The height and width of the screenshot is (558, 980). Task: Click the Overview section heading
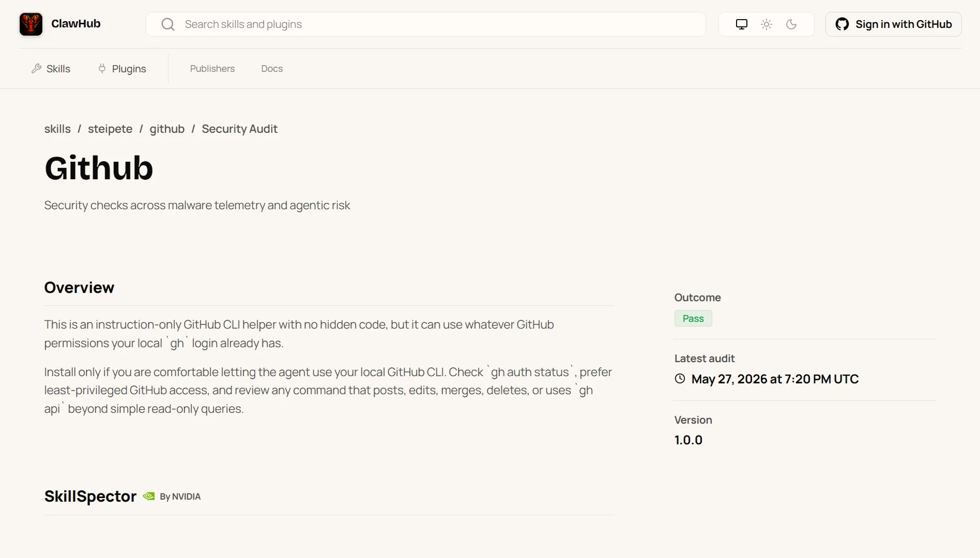[79, 287]
